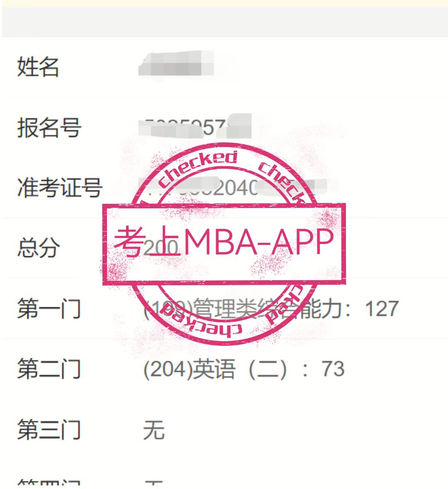Click the top checked text on stamp
Screen dimensions: 448x489
click(x=198, y=169)
